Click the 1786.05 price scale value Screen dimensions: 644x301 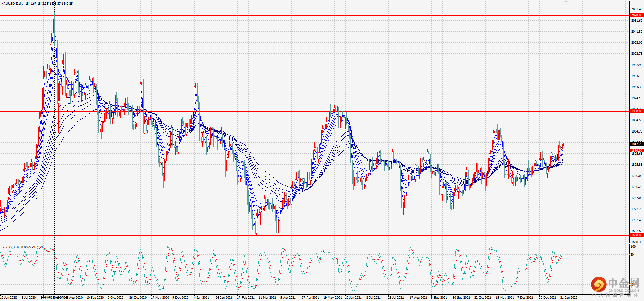637,176
